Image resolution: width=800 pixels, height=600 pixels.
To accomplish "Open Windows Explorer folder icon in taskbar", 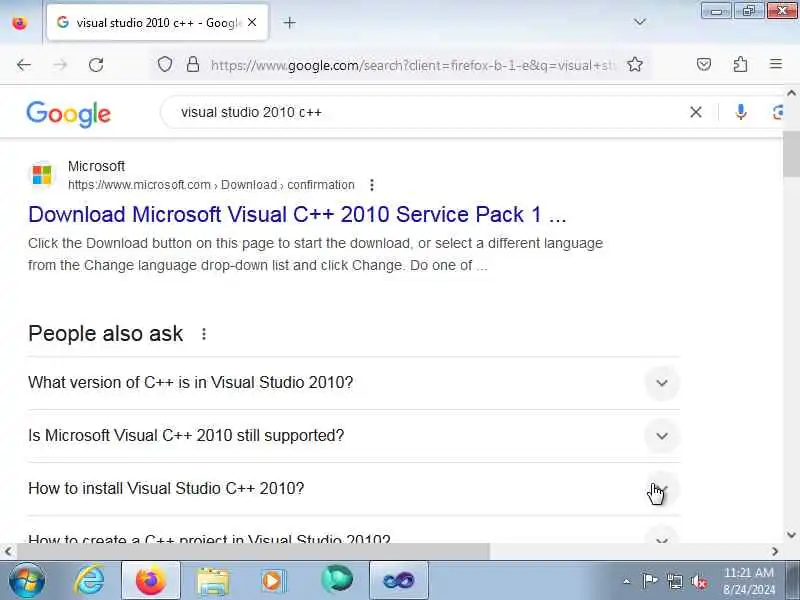I will 213,581.
